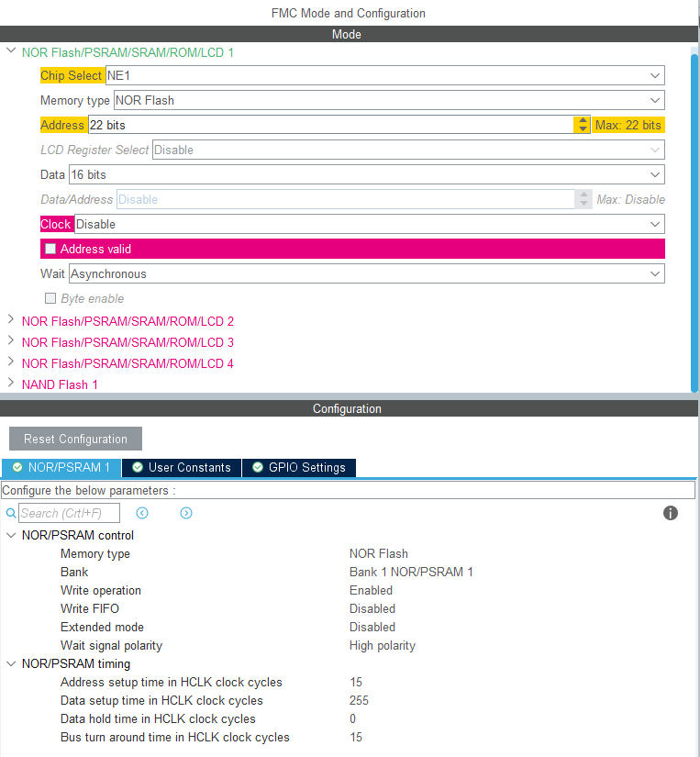The height and width of the screenshot is (757, 700).
Task: Click the Address bits stepper arrows
Action: pyautogui.click(x=583, y=125)
